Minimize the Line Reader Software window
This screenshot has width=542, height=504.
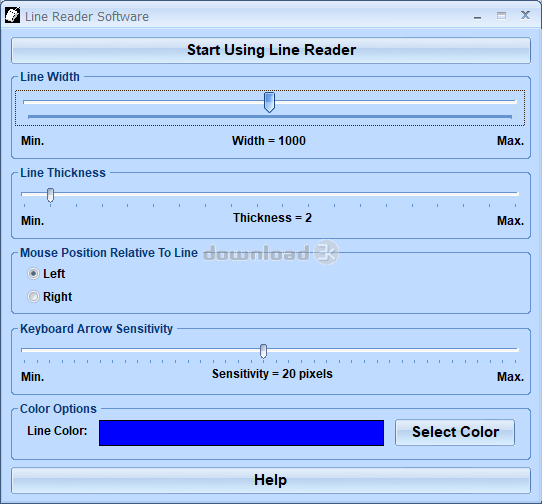[x=477, y=16]
